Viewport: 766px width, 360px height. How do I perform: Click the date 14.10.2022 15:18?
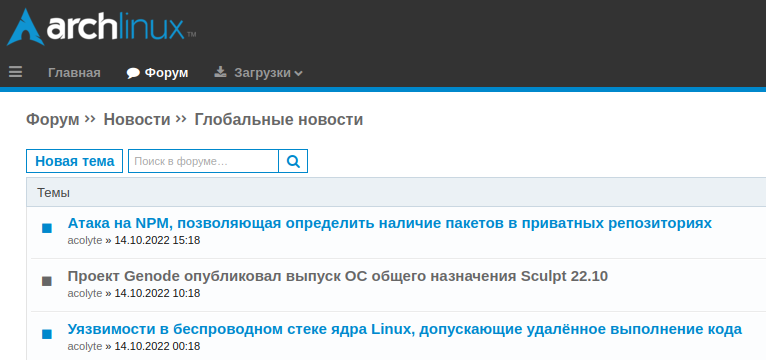(157, 240)
